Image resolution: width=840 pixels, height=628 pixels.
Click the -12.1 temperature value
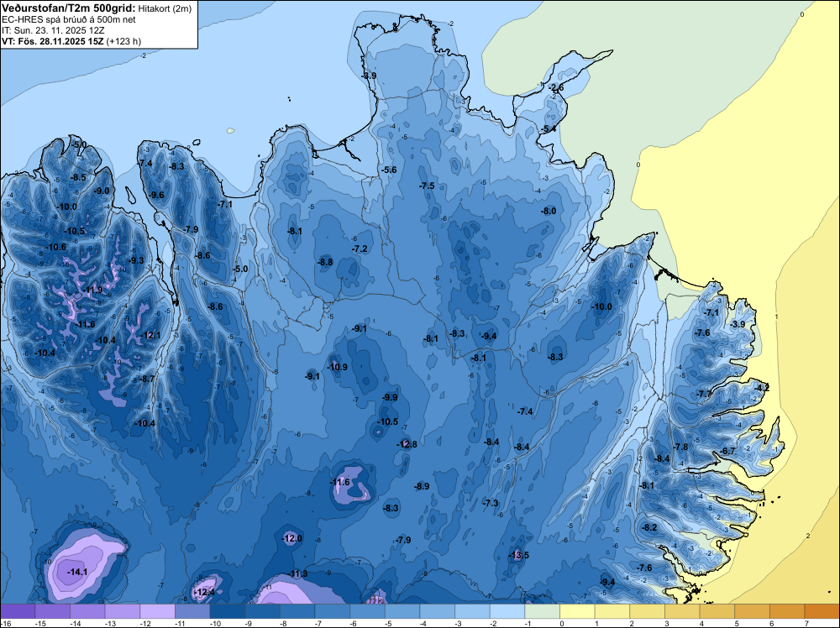pyautogui.click(x=150, y=335)
